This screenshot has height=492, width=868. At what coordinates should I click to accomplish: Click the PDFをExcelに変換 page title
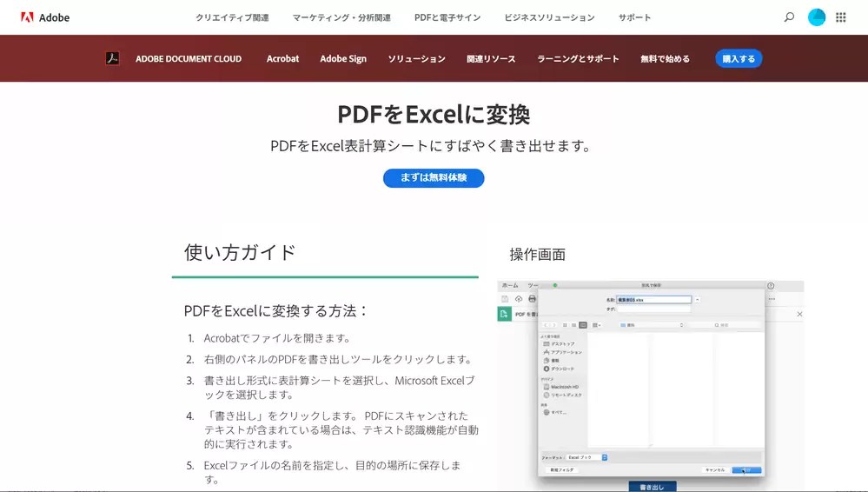click(x=434, y=114)
